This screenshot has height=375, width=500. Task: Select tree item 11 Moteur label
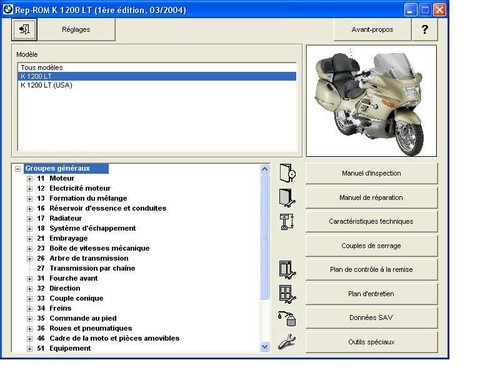pos(55,178)
